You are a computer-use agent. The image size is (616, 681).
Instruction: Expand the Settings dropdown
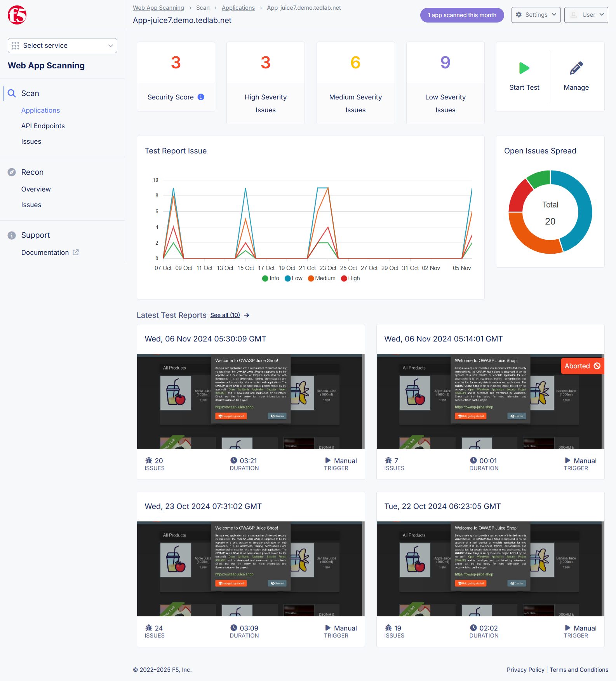click(536, 15)
